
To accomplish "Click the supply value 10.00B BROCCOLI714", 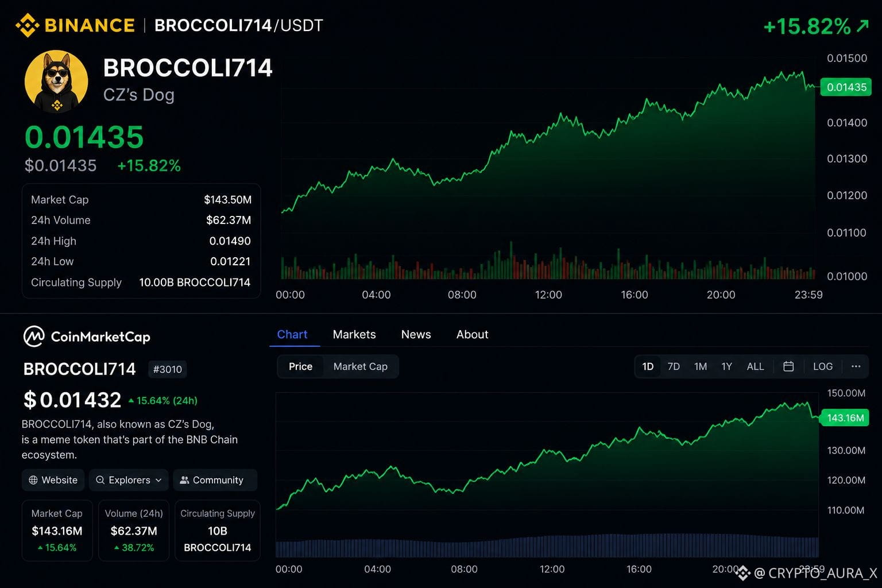I will tap(195, 283).
